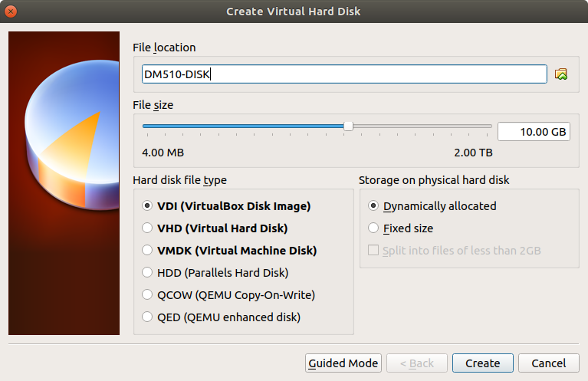Image resolution: width=588 pixels, height=381 pixels.
Task: Select VDI (VirtualBox Disk Image) type
Action: [x=226, y=206]
